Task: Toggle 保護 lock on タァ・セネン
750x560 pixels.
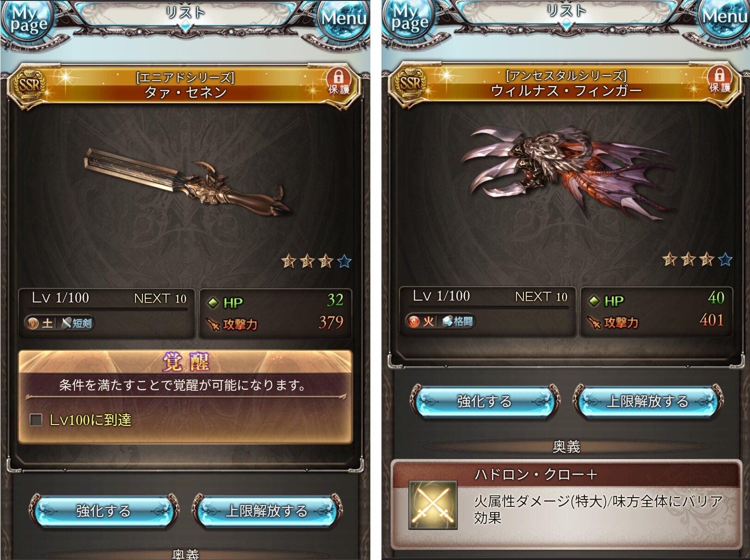Action: coord(338,81)
